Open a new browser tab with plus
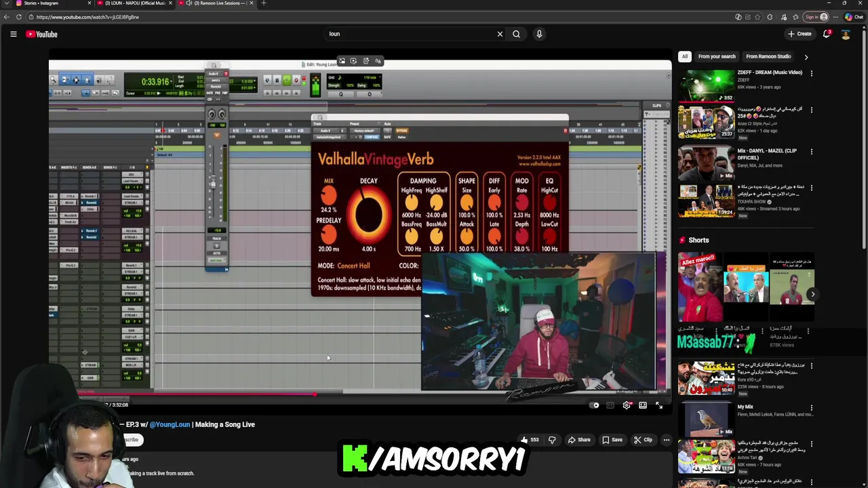868x488 pixels. pyautogui.click(x=264, y=3)
